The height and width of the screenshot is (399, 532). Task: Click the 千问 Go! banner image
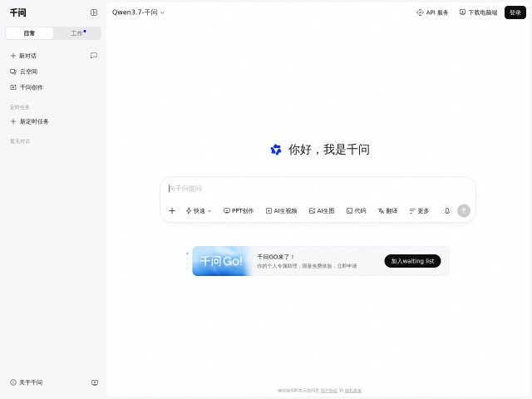[222, 261]
